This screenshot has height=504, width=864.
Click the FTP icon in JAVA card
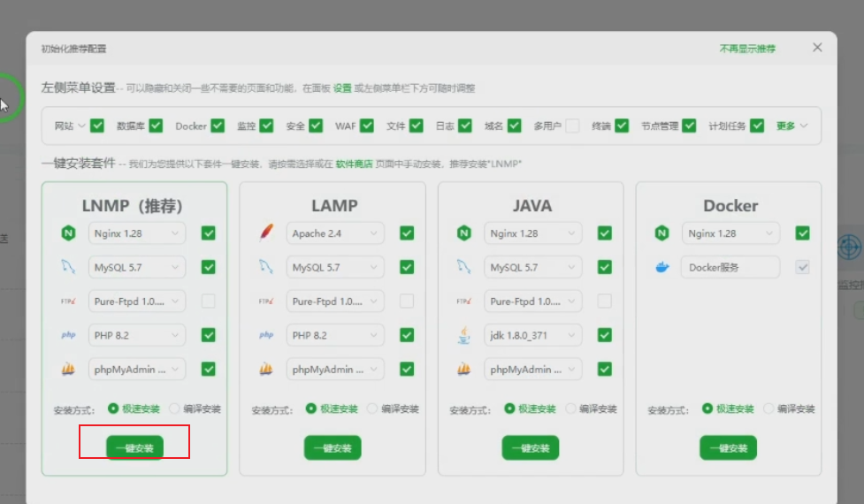(464, 302)
